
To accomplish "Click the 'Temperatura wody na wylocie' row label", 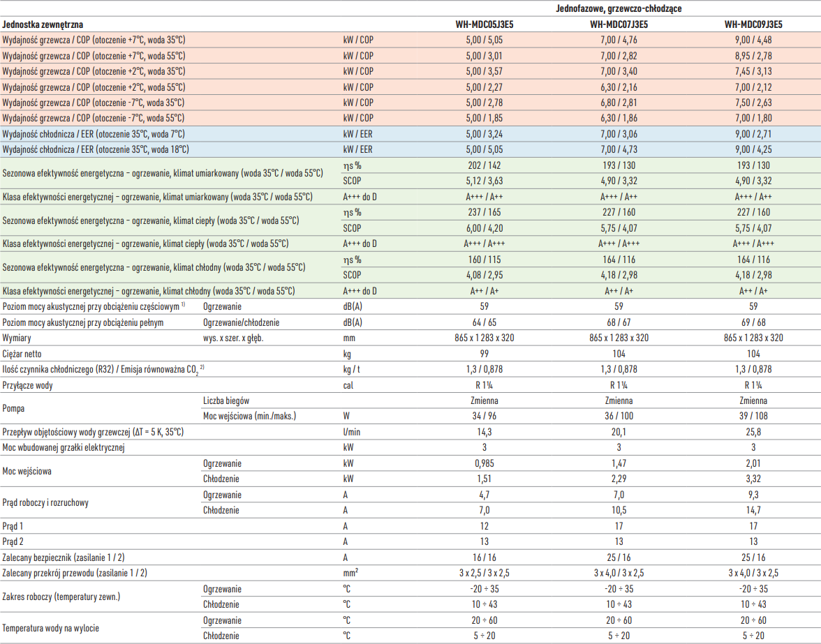I will click(51, 628).
